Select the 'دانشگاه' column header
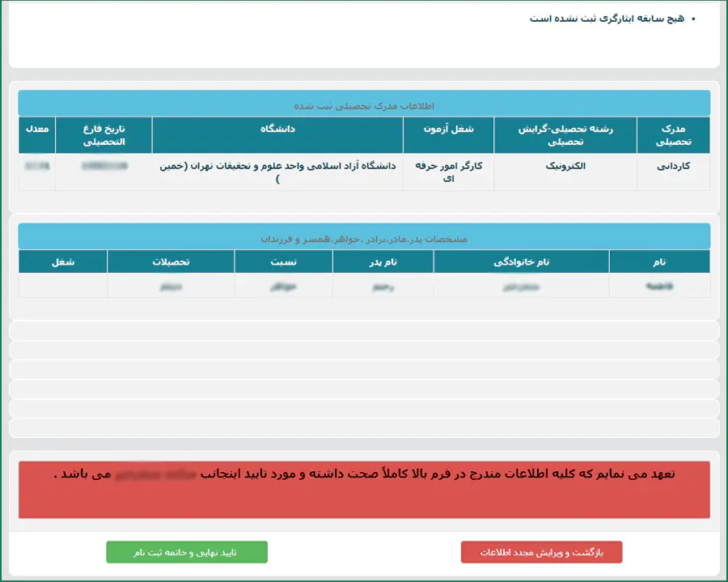This screenshot has height=582, width=728. point(277,130)
